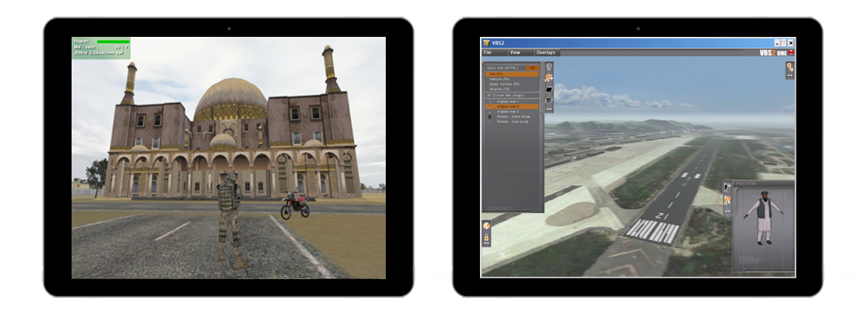Open the File menu
The image size is (868, 319).
(x=488, y=53)
